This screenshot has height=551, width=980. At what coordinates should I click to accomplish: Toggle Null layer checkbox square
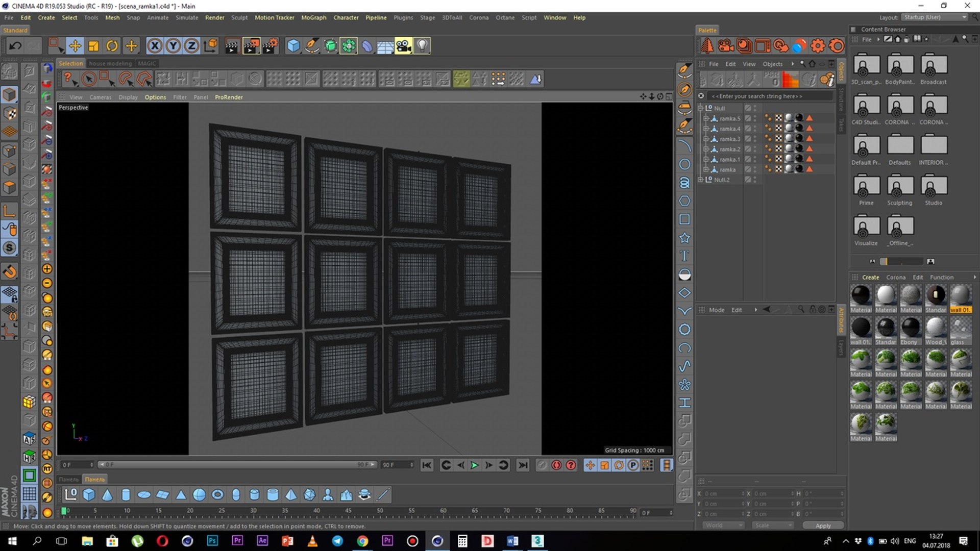tap(748, 108)
